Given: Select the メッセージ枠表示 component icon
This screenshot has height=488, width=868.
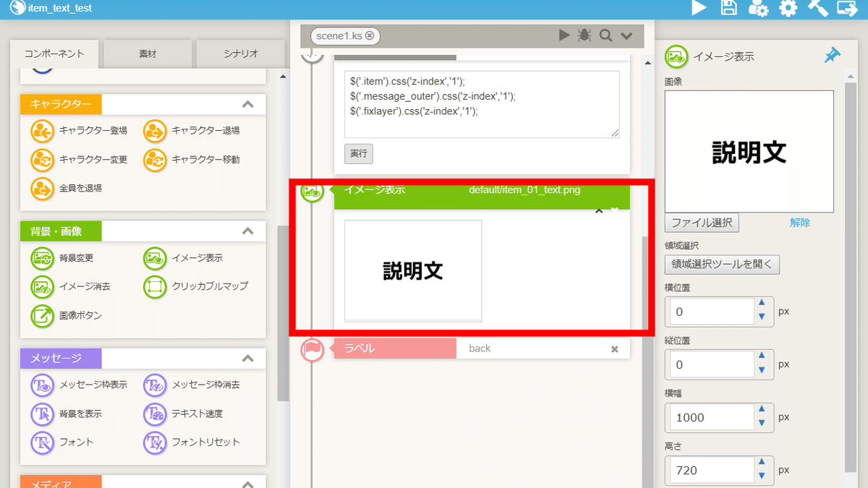Looking at the screenshot, I should [42, 385].
